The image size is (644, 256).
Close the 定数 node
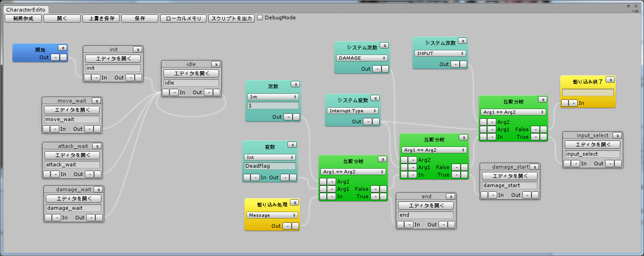point(295,84)
